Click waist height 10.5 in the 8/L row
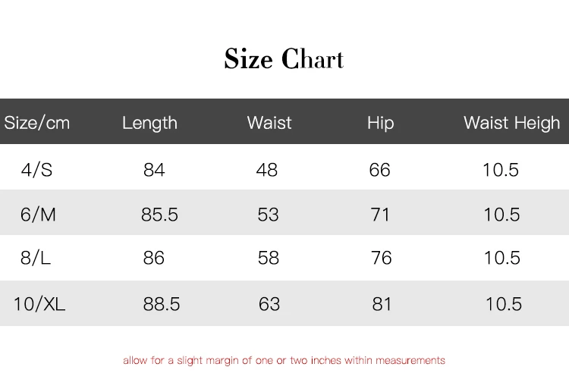The height and width of the screenshot is (392, 569). coord(502,259)
